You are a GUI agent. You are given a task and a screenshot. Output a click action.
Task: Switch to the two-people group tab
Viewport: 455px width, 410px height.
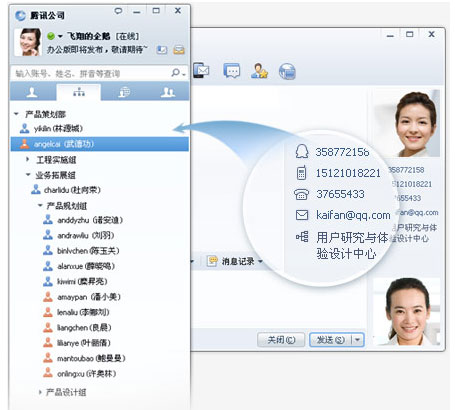(168, 92)
